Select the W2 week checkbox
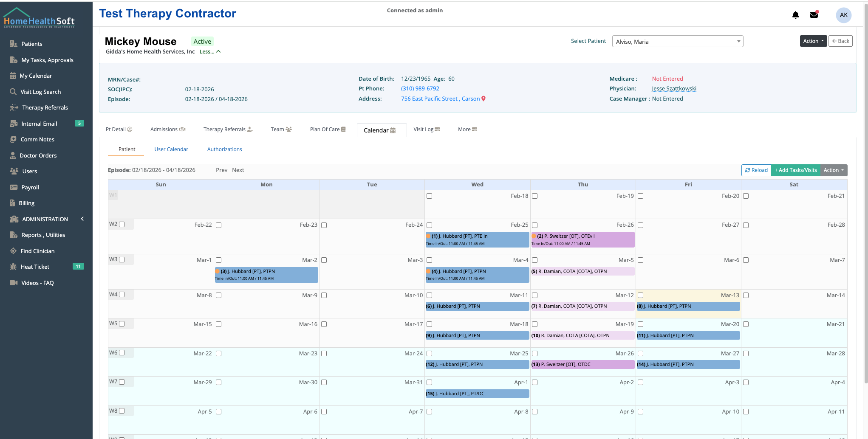The image size is (868, 439). click(x=122, y=224)
